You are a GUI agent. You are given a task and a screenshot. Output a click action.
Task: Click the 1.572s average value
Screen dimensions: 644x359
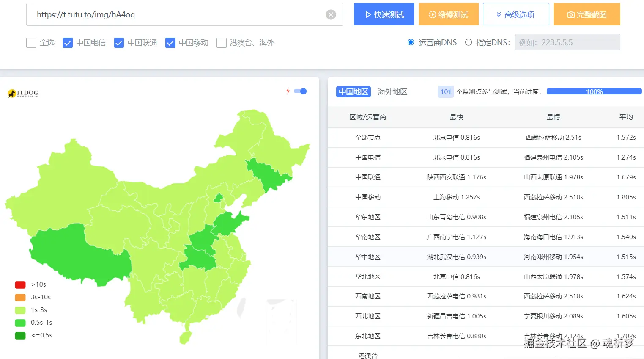point(626,138)
